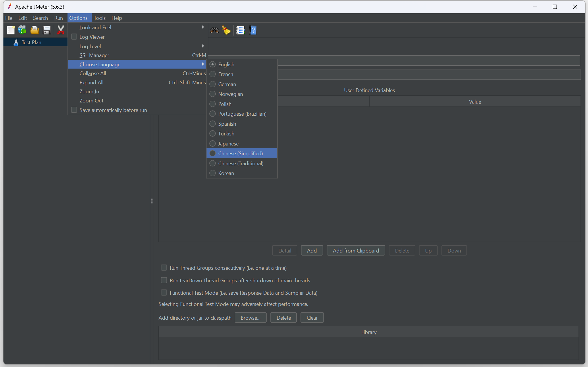Click the Up button
The height and width of the screenshot is (367, 588).
(428, 251)
